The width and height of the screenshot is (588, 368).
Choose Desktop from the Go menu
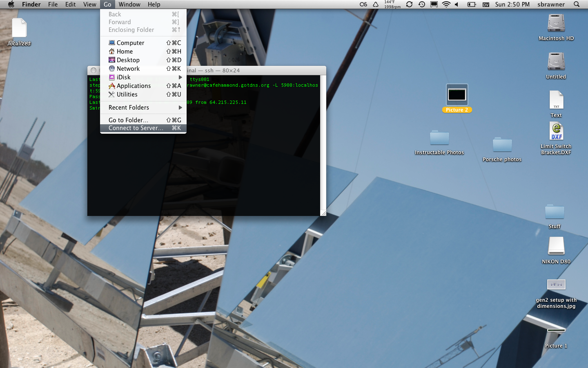[x=143, y=60]
